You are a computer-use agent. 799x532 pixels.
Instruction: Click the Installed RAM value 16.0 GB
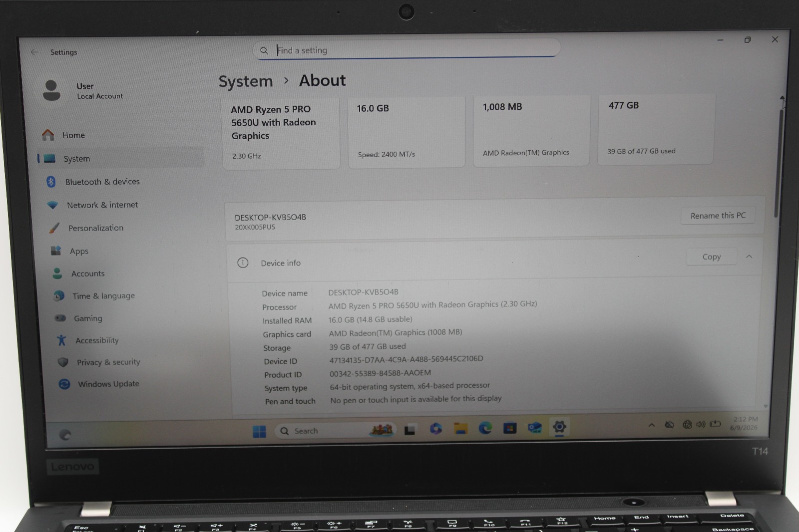click(x=370, y=319)
